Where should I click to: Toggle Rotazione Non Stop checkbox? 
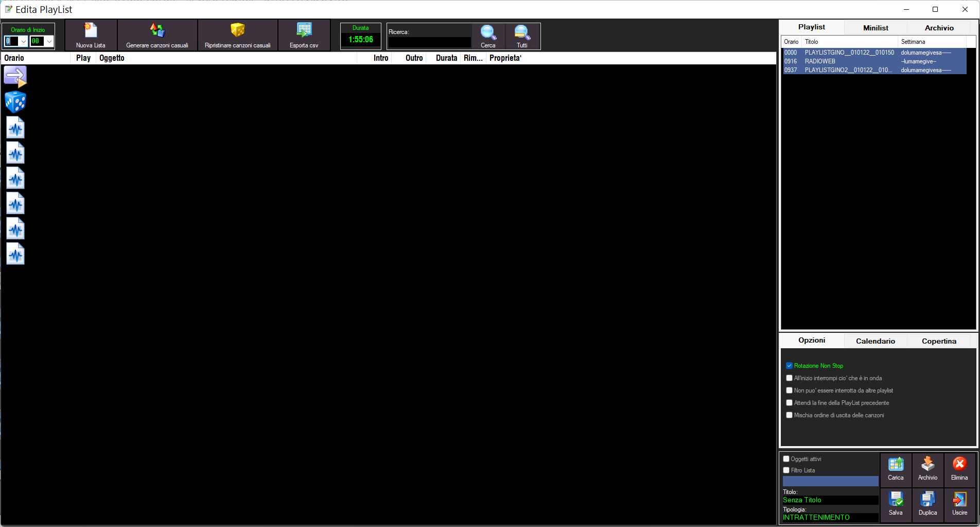pos(789,366)
